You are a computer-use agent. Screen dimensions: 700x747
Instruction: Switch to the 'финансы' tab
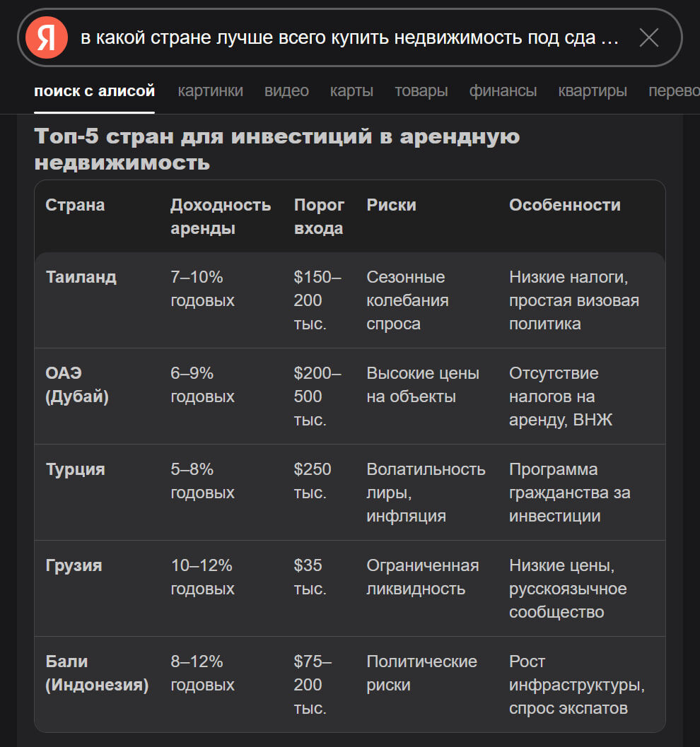503,90
